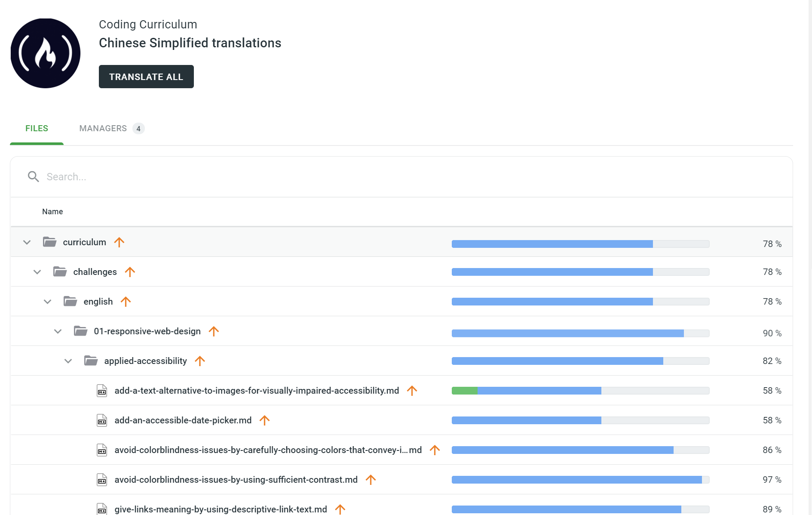Click the search magnifier icon
The height and width of the screenshot is (515, 812).
pyautogui.click(x=34, y=176)
